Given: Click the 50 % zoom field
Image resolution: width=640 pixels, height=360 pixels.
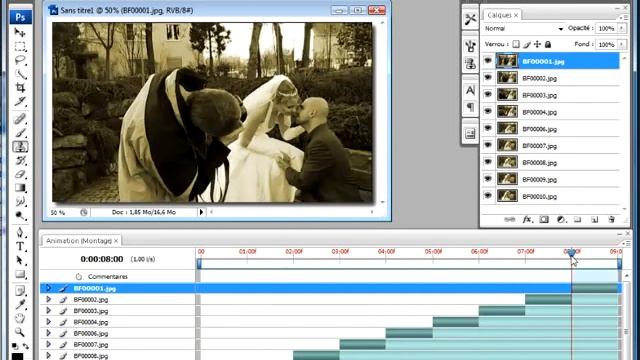Looking at the screenshot, I should (58, 213).
